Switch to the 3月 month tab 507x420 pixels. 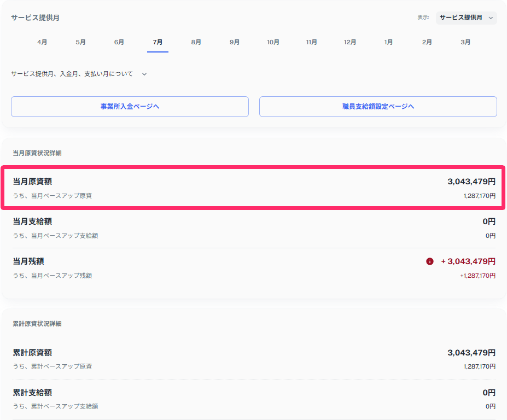[465, 42]
